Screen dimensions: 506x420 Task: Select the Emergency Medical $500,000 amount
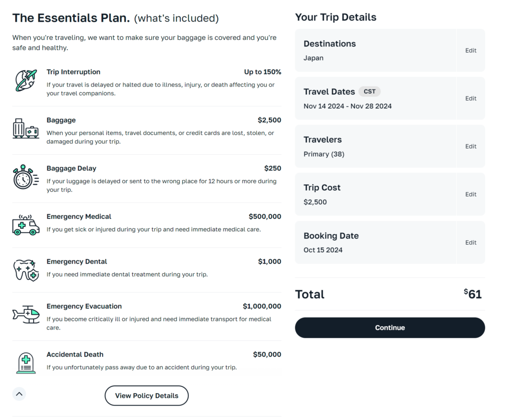pyautogui.click(x=265, y=216)
